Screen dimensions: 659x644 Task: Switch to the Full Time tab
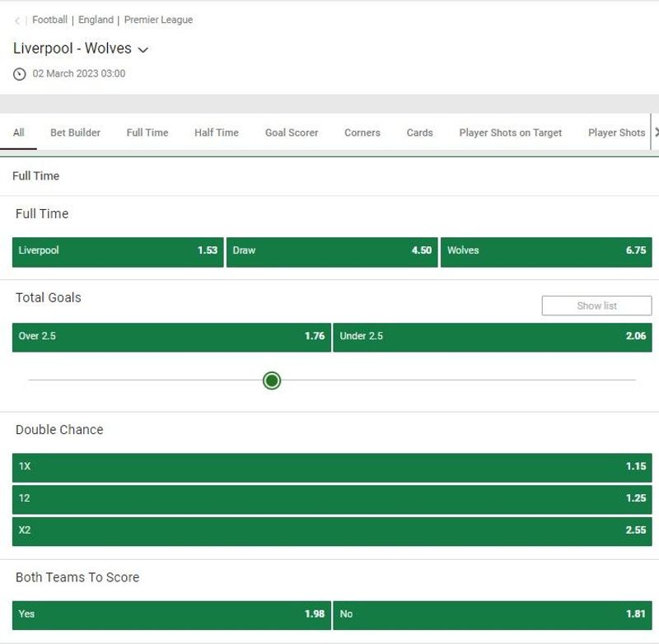click(147, 133)
